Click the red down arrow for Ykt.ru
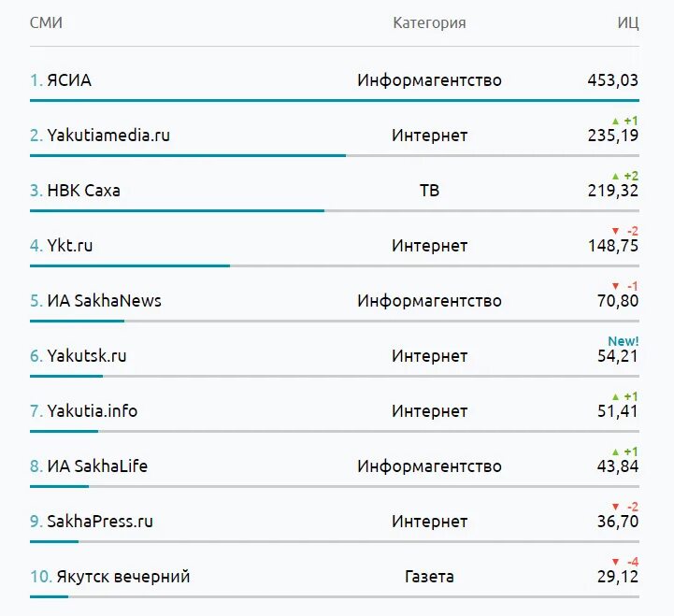 click(614, 231)
